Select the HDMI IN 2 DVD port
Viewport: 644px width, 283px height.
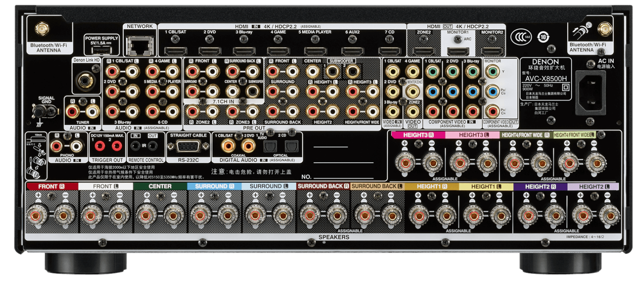click(x=210, y=51)
